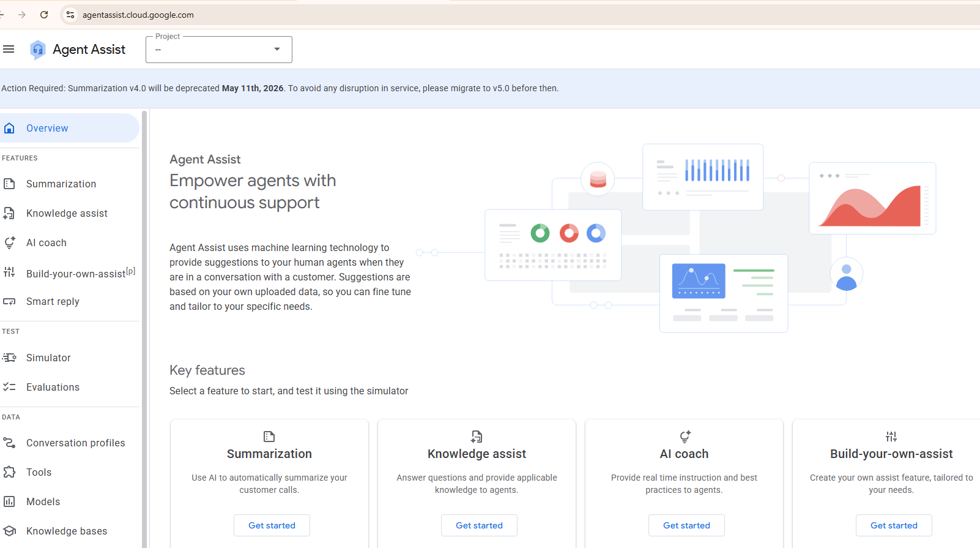Screen dimensions: 980x548
Task: Click the AI coach lightbulb sidebar icon
Action: point(9,242)
